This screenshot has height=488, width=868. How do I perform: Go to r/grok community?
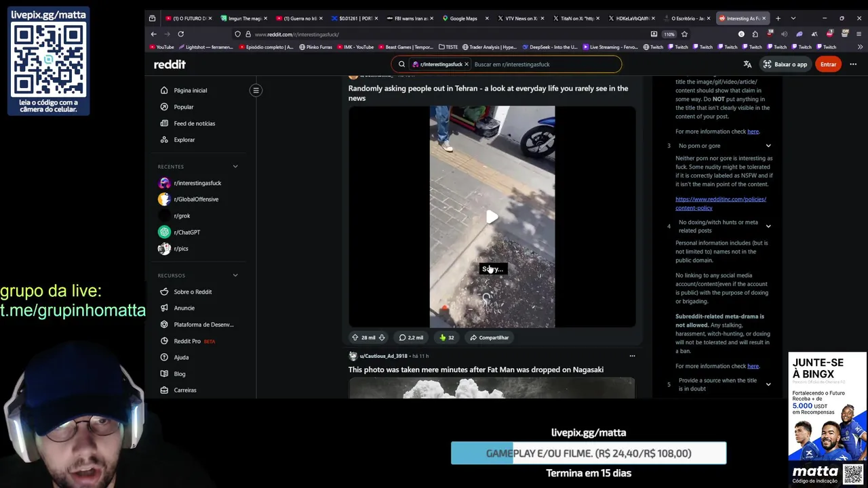pyautogui.click(x=182, y=216)
